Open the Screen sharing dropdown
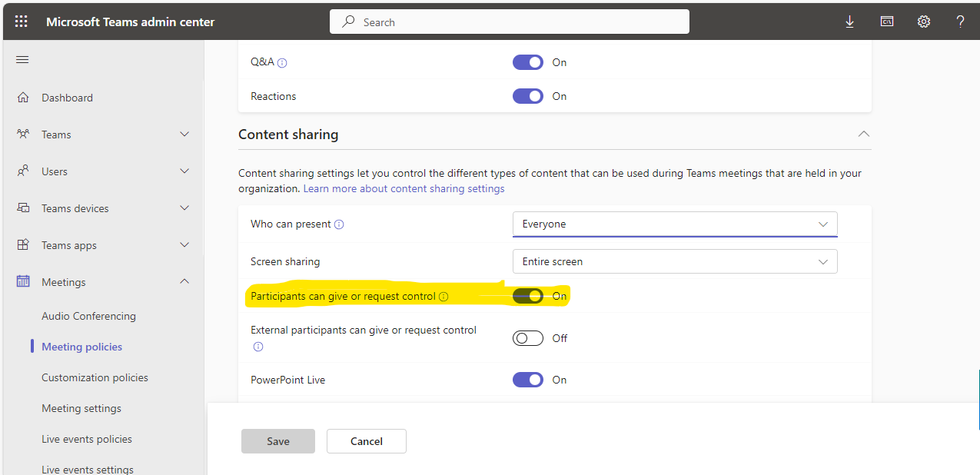The height and width of the screenshot is (475, 980). pos(675,261)
